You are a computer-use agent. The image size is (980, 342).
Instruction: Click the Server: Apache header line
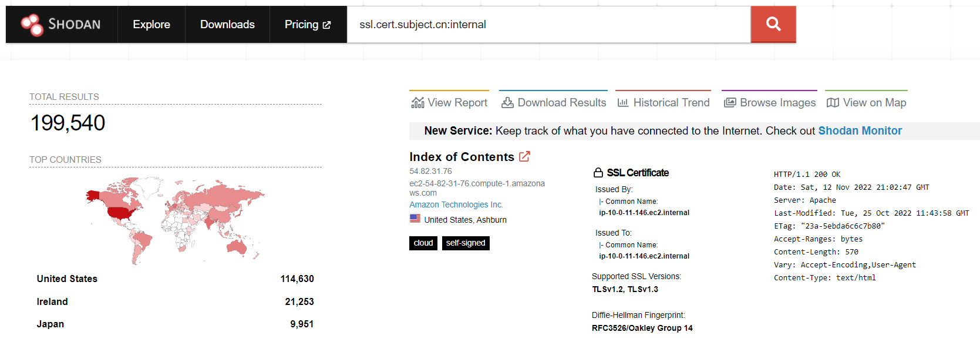tap(804, 200)
